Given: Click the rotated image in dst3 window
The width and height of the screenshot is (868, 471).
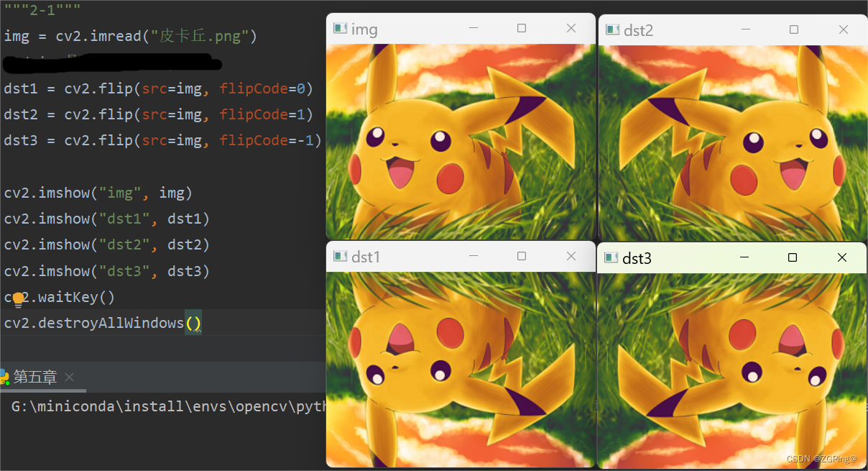Looking at the screenshot, I should click(x=732, y=370).
